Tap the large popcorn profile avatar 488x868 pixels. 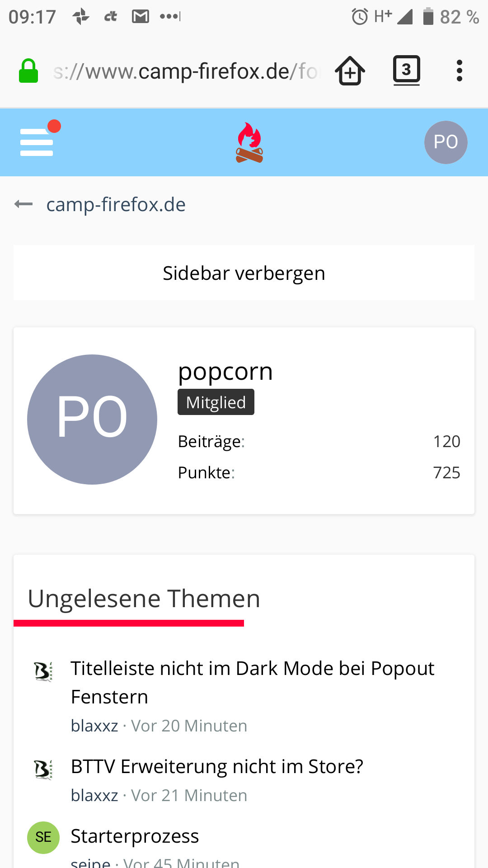click(92, 420)
